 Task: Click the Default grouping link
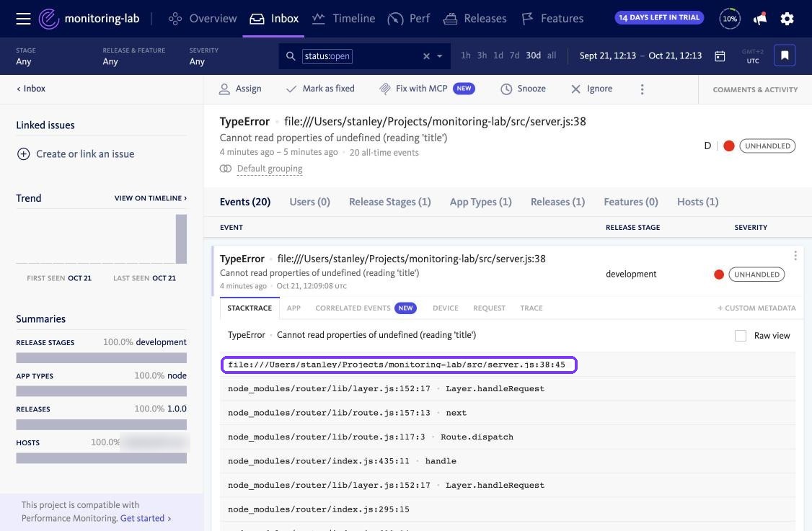269,169
